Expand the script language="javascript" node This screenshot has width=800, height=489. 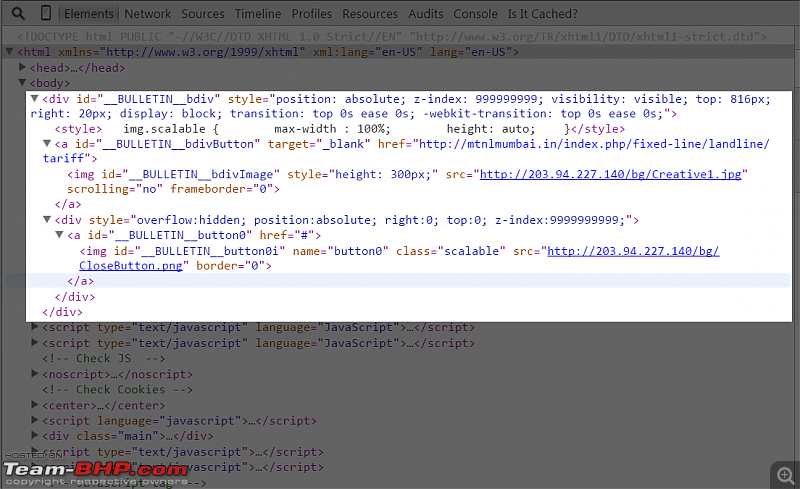[x=35, y=420]
